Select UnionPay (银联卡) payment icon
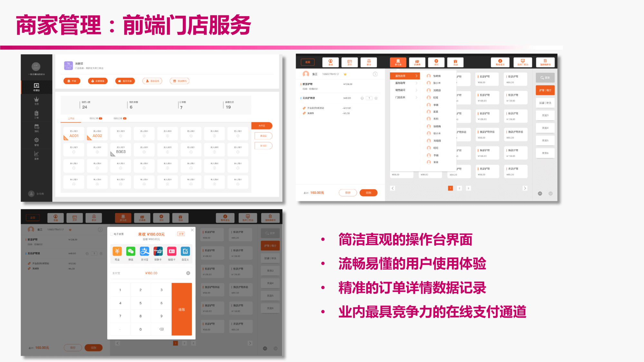 [x=158, y=252]
